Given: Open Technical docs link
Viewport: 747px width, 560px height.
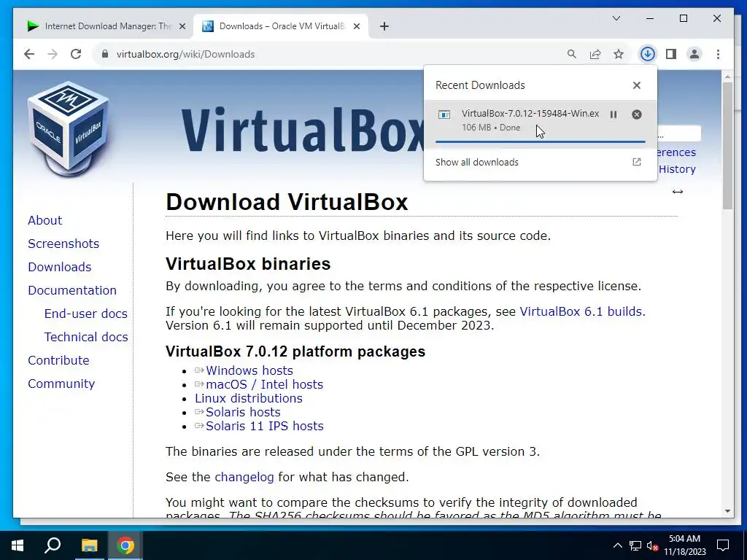Looking at the screenshot, I should click(x=86, y=337).
